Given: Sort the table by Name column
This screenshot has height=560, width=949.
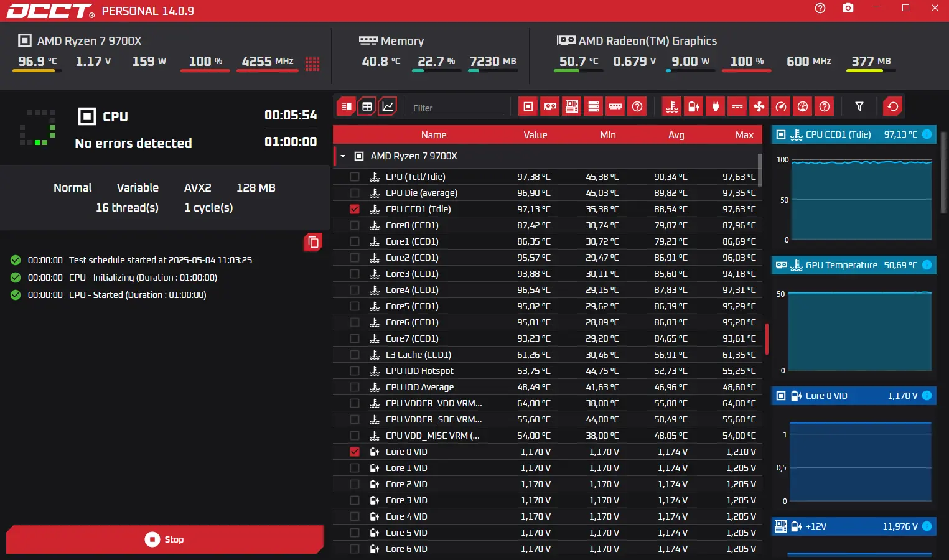Looking at the screenshot, I should coord(434,135).
